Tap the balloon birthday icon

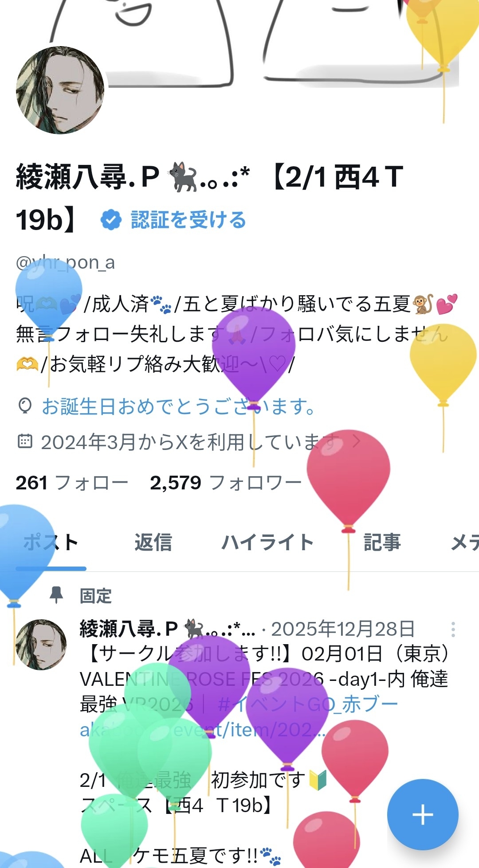[25, 406]
